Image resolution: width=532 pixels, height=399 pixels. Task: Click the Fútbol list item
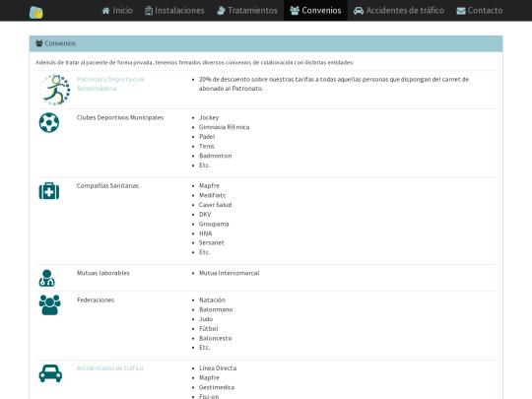click(x=208, y=329)
